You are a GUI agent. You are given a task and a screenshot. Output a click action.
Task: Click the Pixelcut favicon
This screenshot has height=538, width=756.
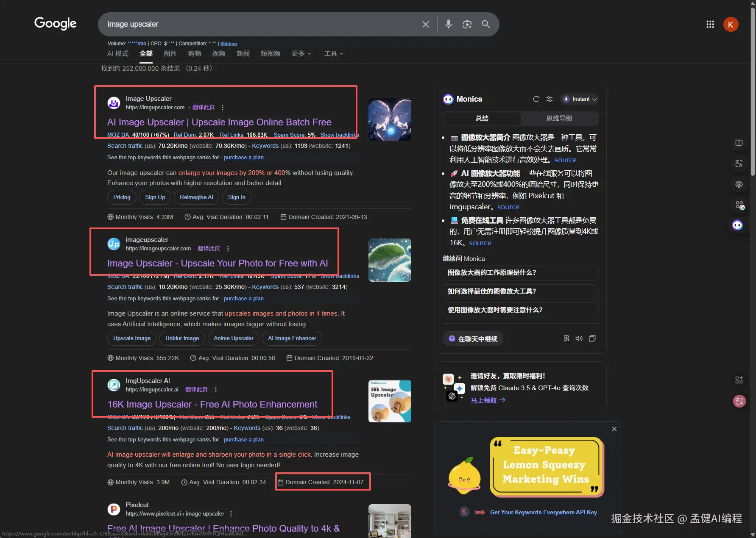pyautogui.click(x=114, y=509)
